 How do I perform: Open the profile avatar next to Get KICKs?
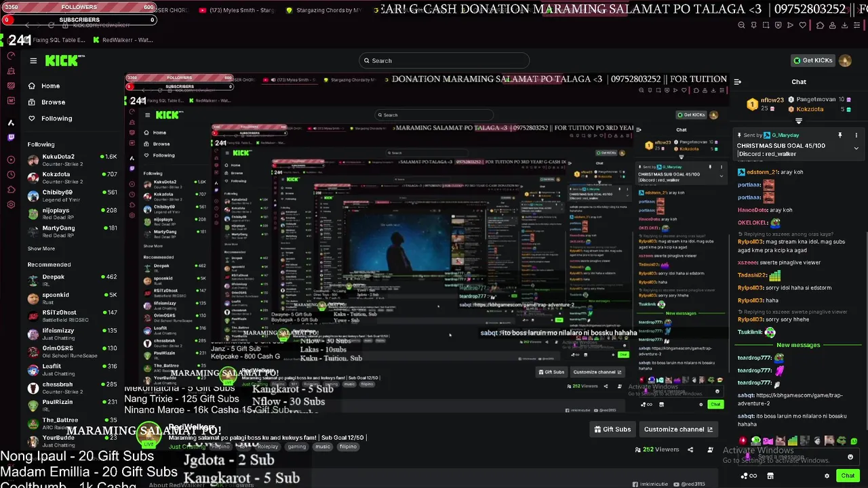(845, 60)
